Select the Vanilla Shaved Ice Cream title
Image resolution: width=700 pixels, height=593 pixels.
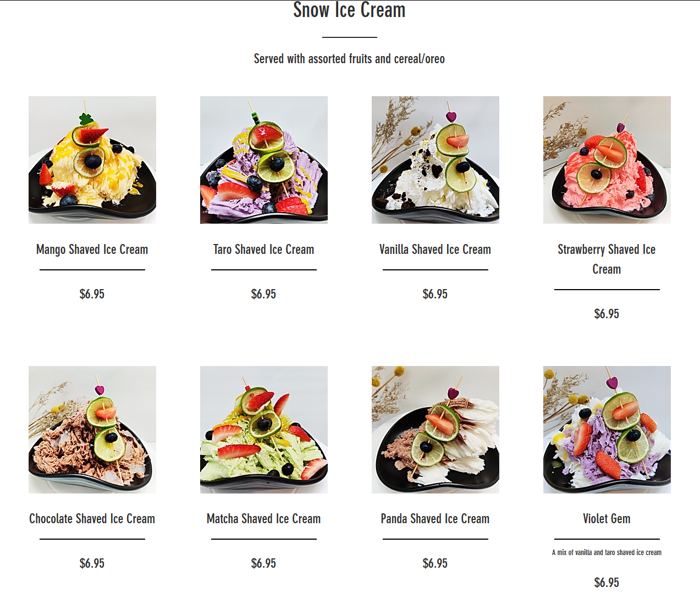click(x=436, y=250)
